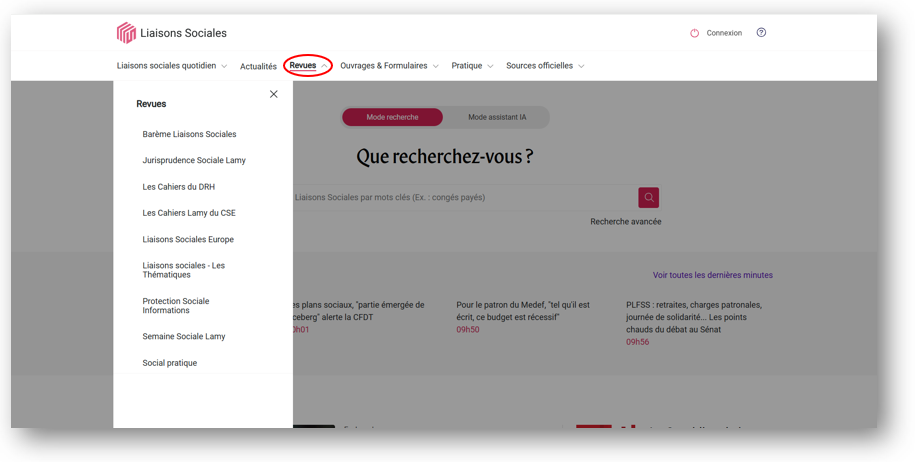Close the Revues panel with the X
915x462 pixels.
tap(274, 94)
